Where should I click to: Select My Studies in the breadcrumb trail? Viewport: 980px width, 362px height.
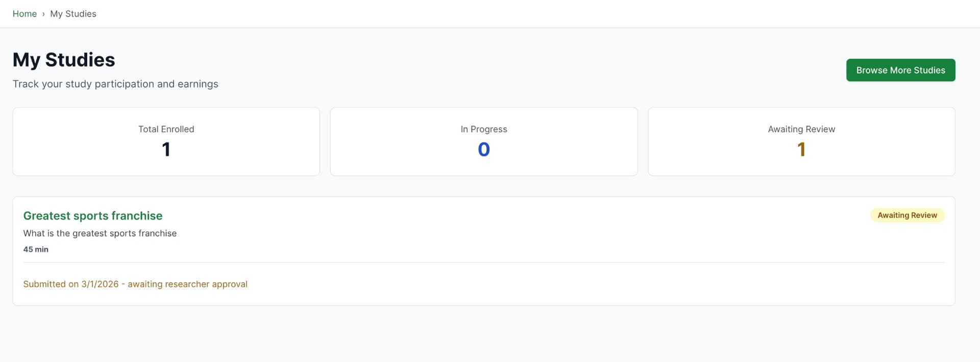pos(73,14)
